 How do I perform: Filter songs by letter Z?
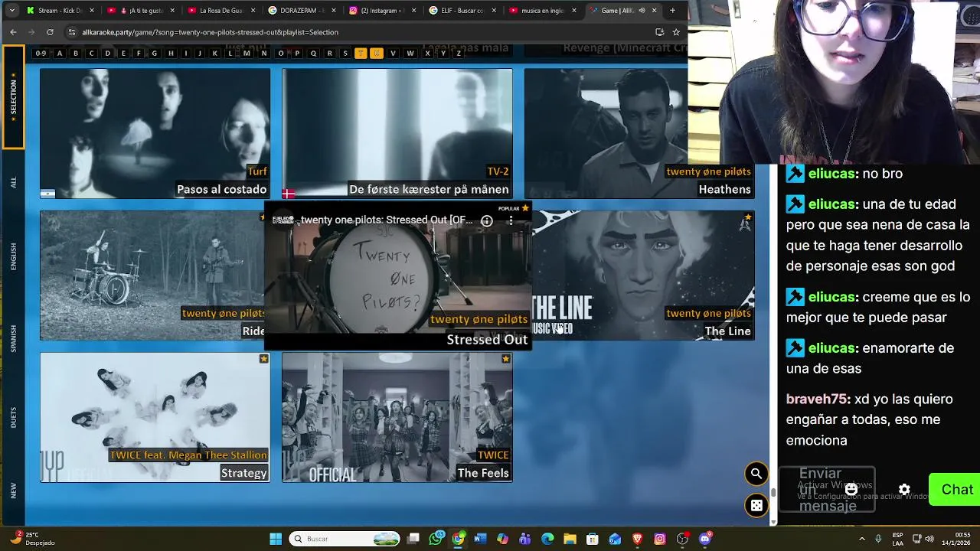click(x=459, y=54)
